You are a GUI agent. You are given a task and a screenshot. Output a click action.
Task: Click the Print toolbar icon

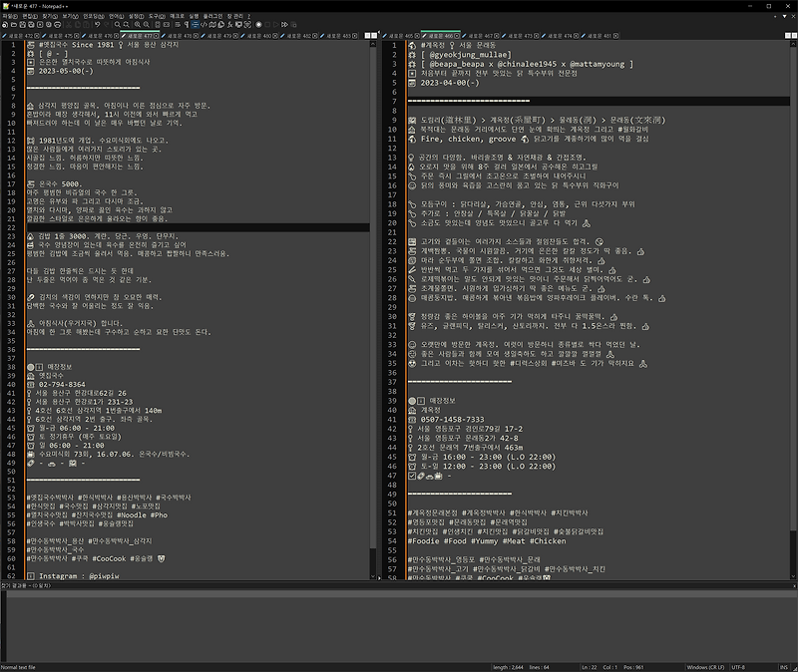57,24
